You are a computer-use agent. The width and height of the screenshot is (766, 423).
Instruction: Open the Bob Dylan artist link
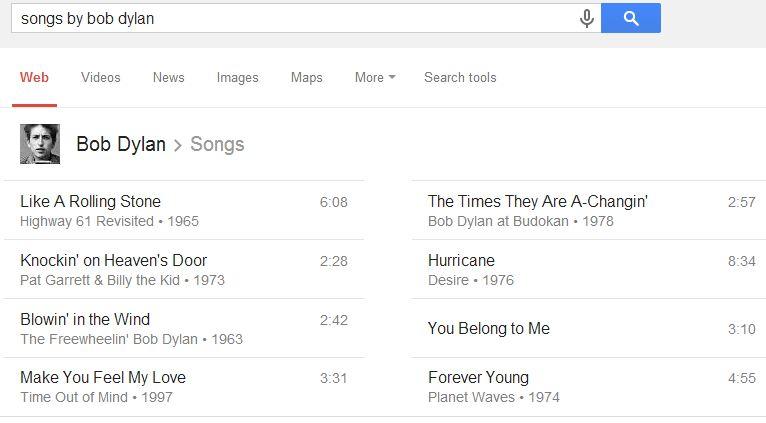[121, 144]
